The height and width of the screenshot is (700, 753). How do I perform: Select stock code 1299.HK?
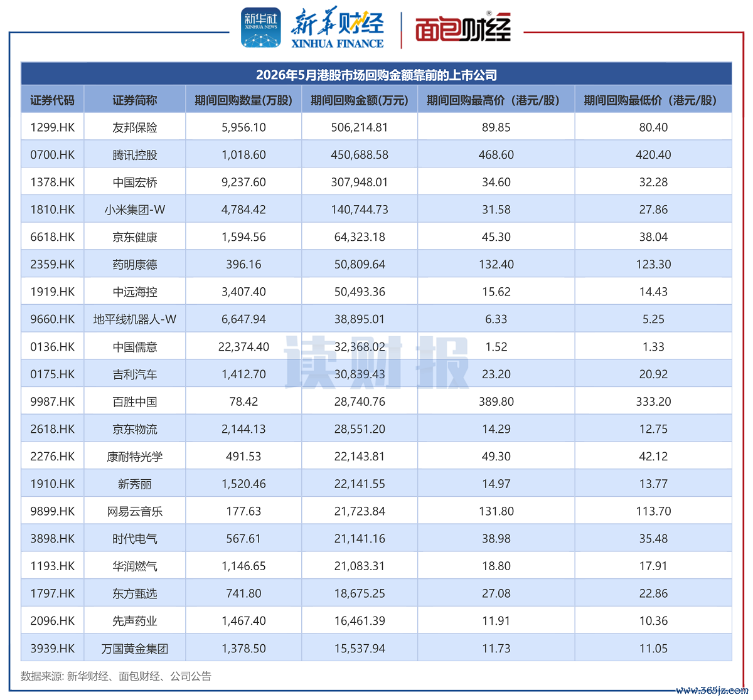pyautogui.click(x=52, y=127)
